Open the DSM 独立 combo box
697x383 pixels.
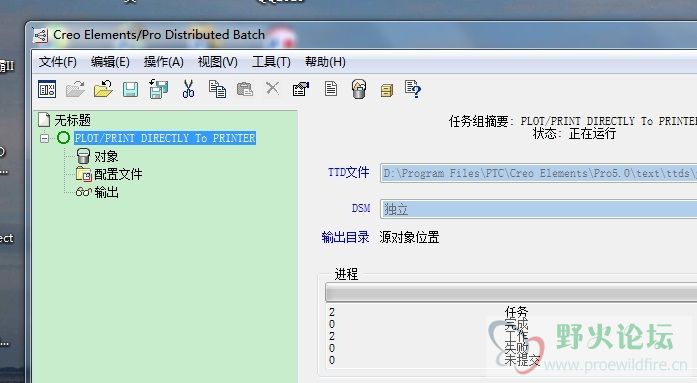(538, 209)
